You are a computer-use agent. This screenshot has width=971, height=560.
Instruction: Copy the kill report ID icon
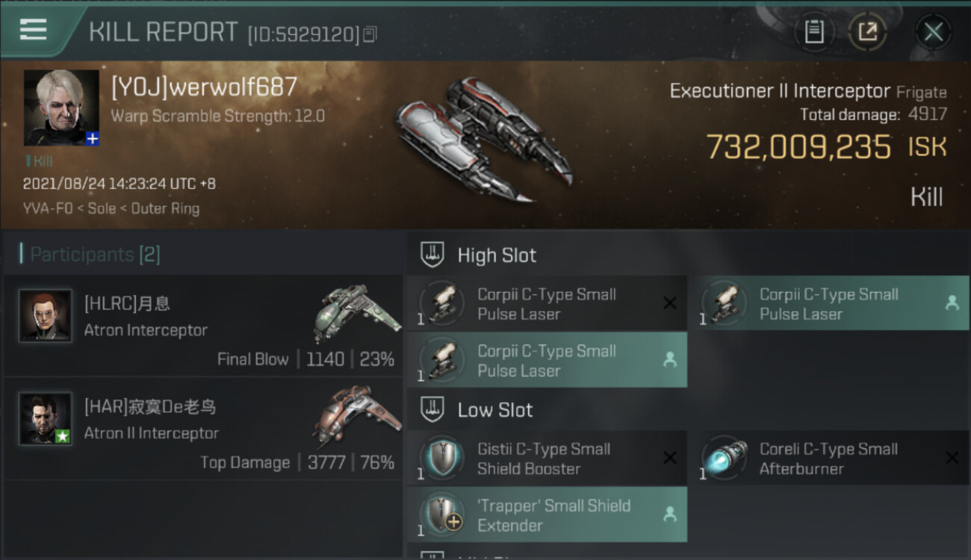[x=371, y=34]
